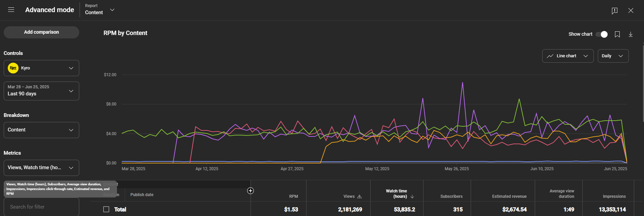Select the average view duration value 1:49
644x216 pixels.
click(x=569, y=210)
